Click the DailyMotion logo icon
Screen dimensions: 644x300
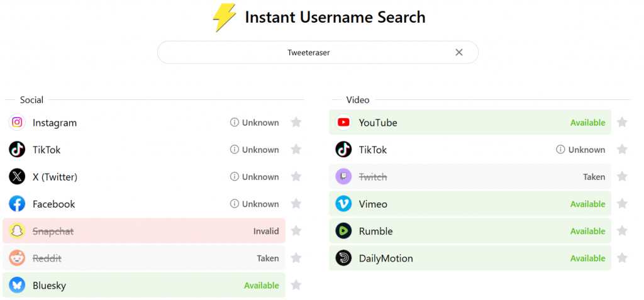343,258
